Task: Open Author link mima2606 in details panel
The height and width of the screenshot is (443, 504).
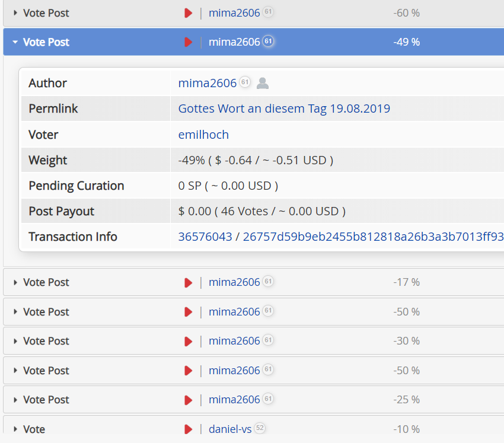Action: 208,83
